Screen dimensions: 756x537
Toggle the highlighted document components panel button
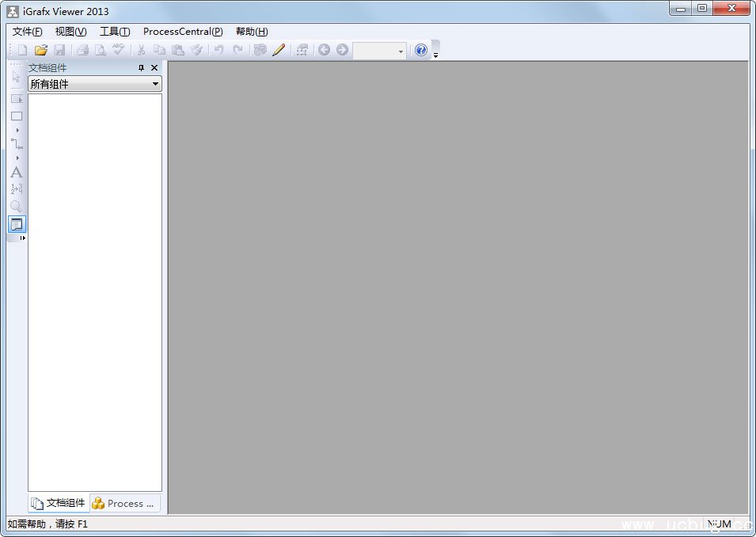click(x=17, y=224)
